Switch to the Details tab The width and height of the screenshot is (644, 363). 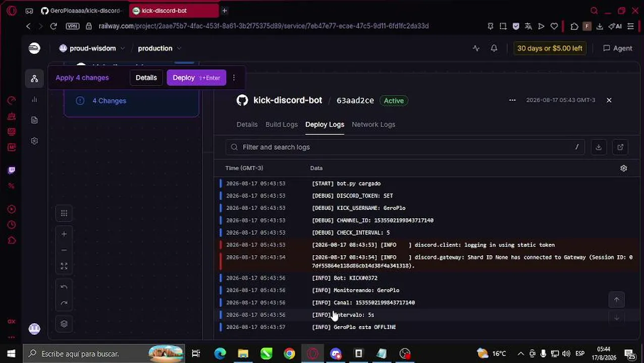pyautogui.click(x=247, y=125)
